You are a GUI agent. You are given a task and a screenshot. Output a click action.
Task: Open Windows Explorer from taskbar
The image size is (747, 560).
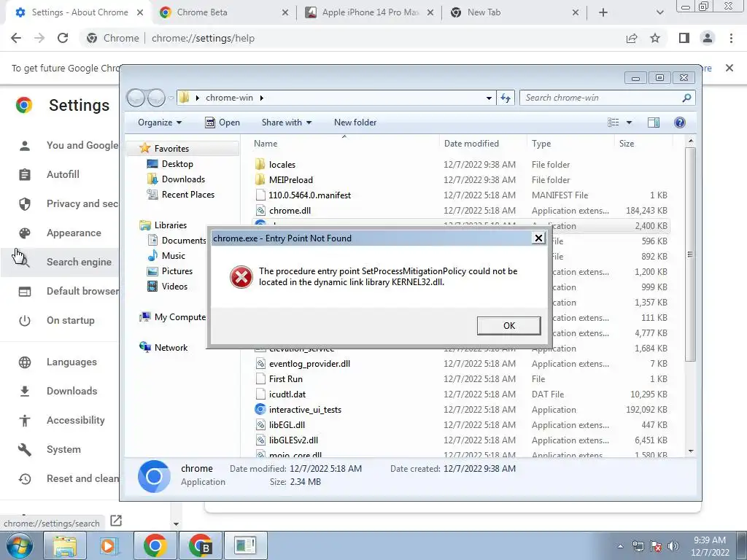click(65, 545)
